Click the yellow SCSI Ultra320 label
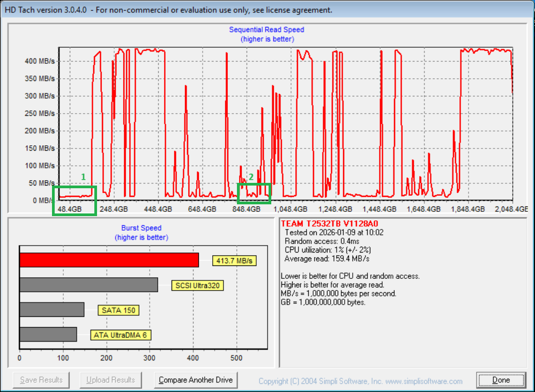The width and height of the screenshot is (535, 392). (198, 286)
